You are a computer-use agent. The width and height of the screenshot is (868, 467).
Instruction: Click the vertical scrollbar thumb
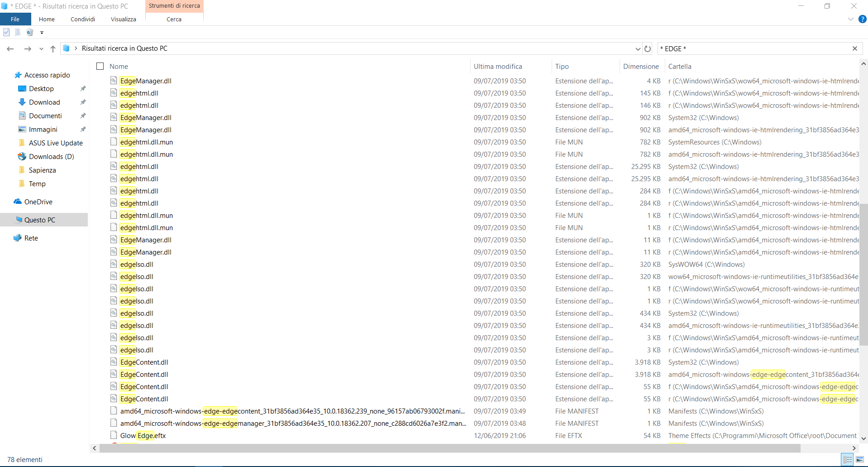[863, 274]
